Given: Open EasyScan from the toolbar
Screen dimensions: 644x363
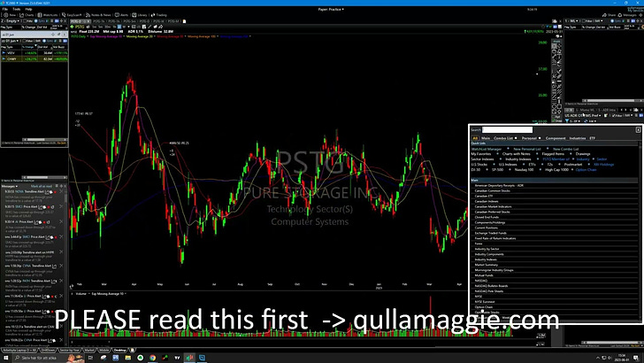Looking at the screenshot, I should pos(72,15).
